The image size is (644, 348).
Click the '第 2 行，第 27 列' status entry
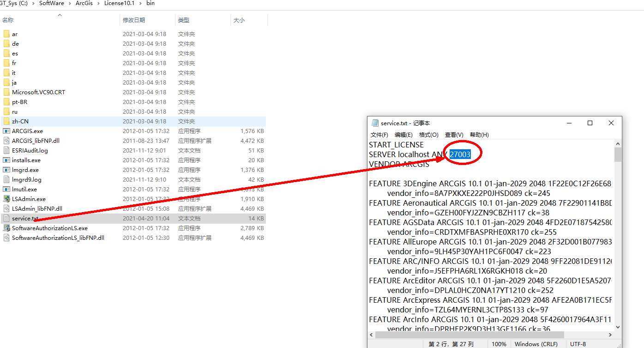(x=451, y=344)
